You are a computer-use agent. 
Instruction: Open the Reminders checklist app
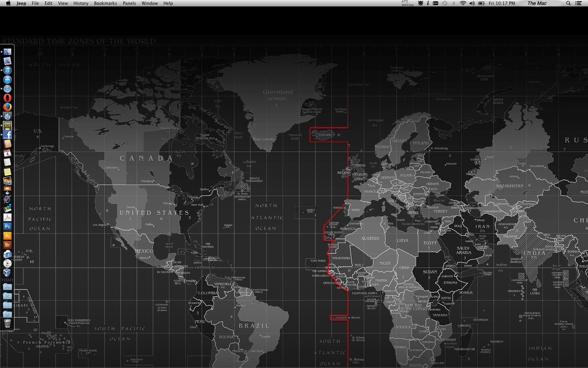7,162
